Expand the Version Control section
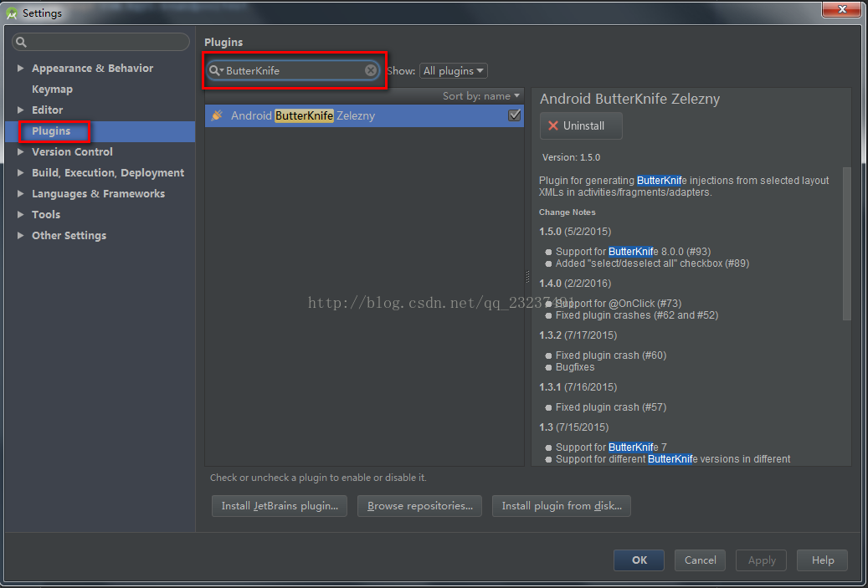This screenshot has height=588, width=868. pos(20,151)
